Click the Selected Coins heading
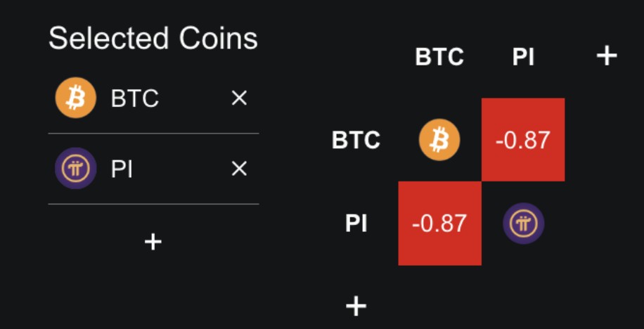This screenshot has height=329, width=644. [x=153, y=39]
